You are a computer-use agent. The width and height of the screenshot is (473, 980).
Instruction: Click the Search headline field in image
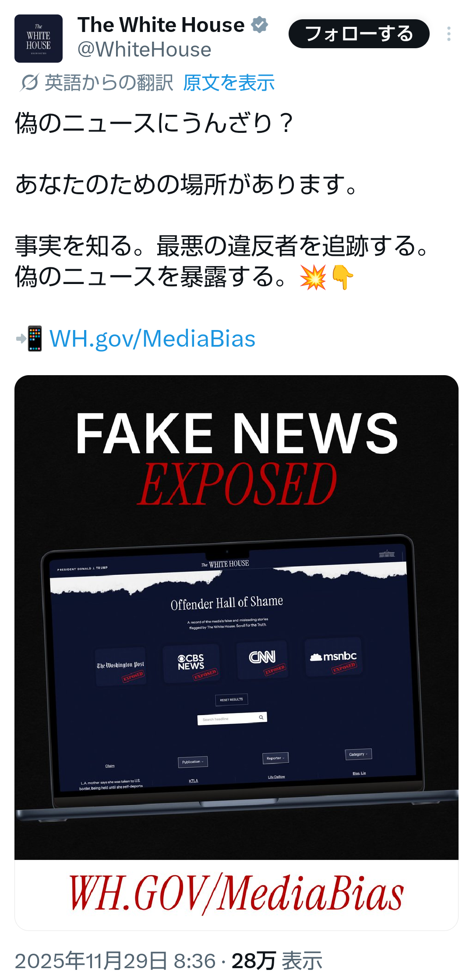click(232, 718)
